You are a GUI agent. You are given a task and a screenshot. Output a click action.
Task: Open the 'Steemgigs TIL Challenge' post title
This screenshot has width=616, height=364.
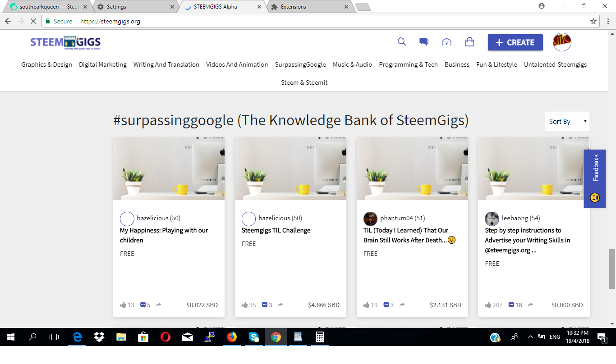coord(276,230)
